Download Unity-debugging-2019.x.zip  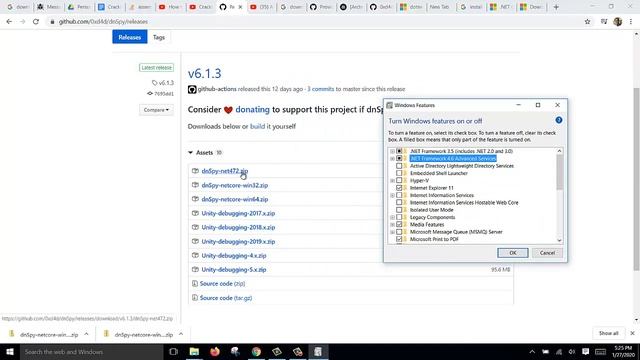click(238, 242)
